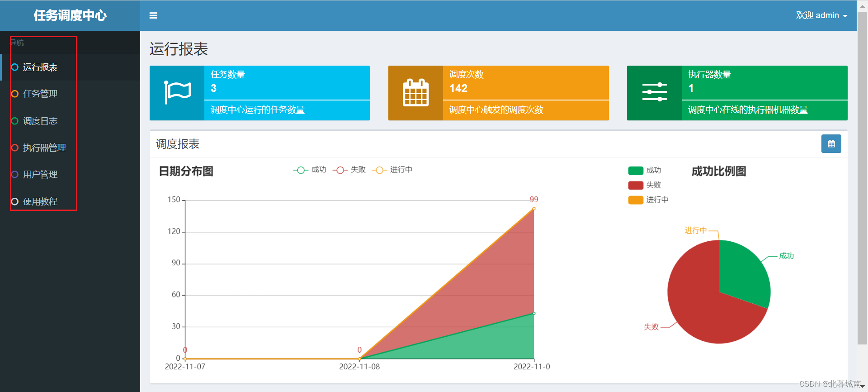Screen dimensions: 868x392
Task: Click 调度中心运行的任务数量 description text
Action: (x=258, y=110)
